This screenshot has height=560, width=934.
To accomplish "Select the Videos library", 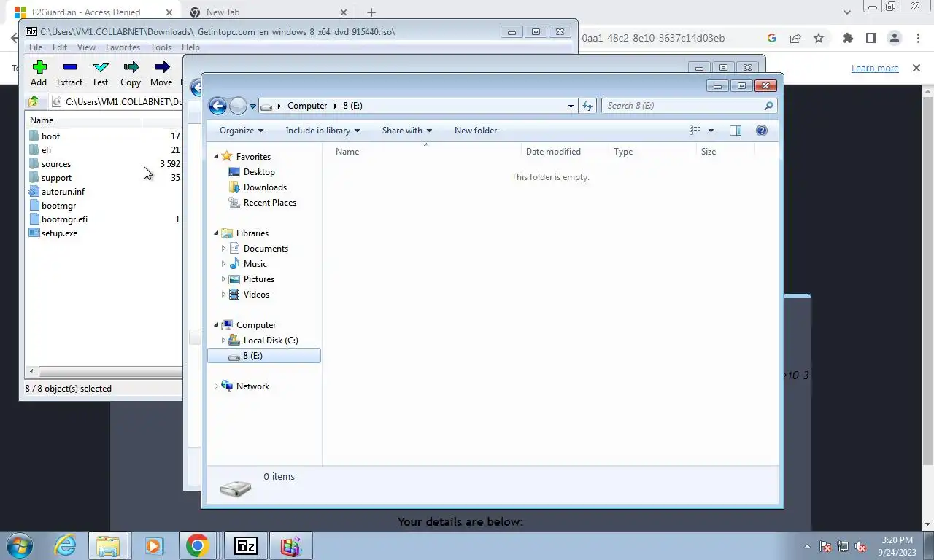I will point(256,295).
